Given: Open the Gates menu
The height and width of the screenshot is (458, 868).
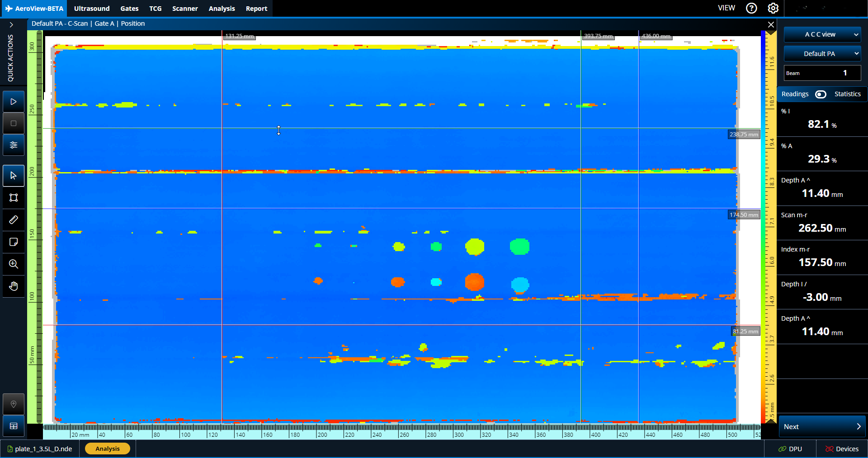Looking at the screenshot, I should 129,9.
